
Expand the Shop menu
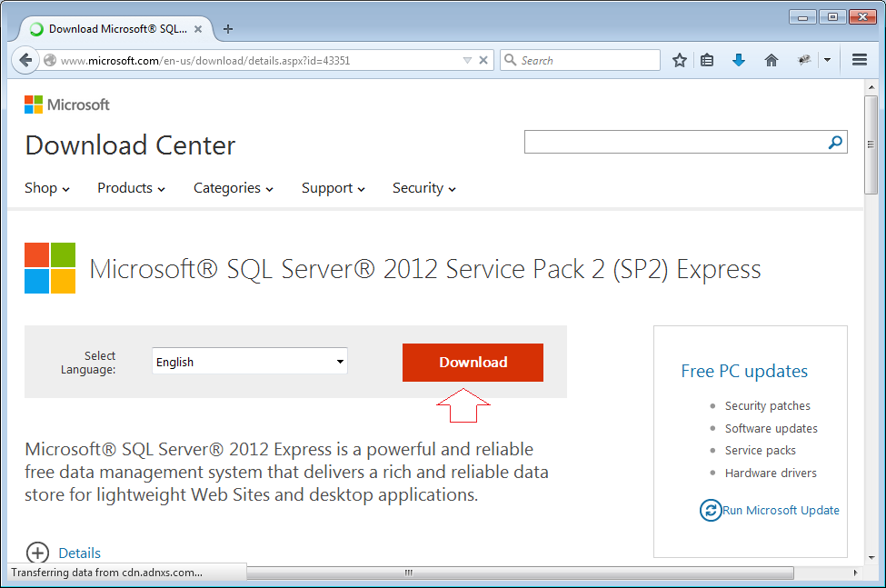click(47, 188)
